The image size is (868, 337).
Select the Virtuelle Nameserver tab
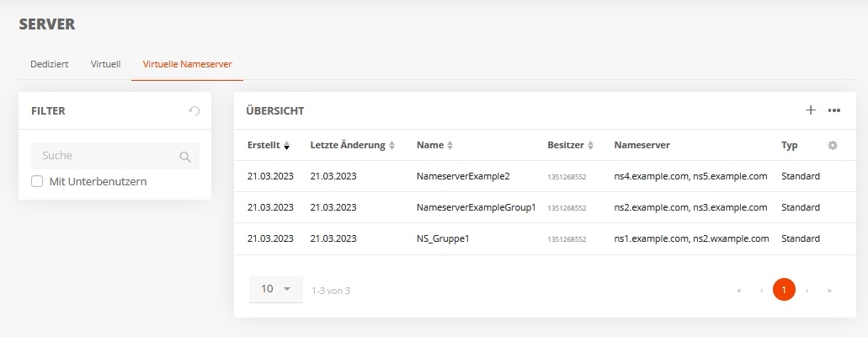187,64
